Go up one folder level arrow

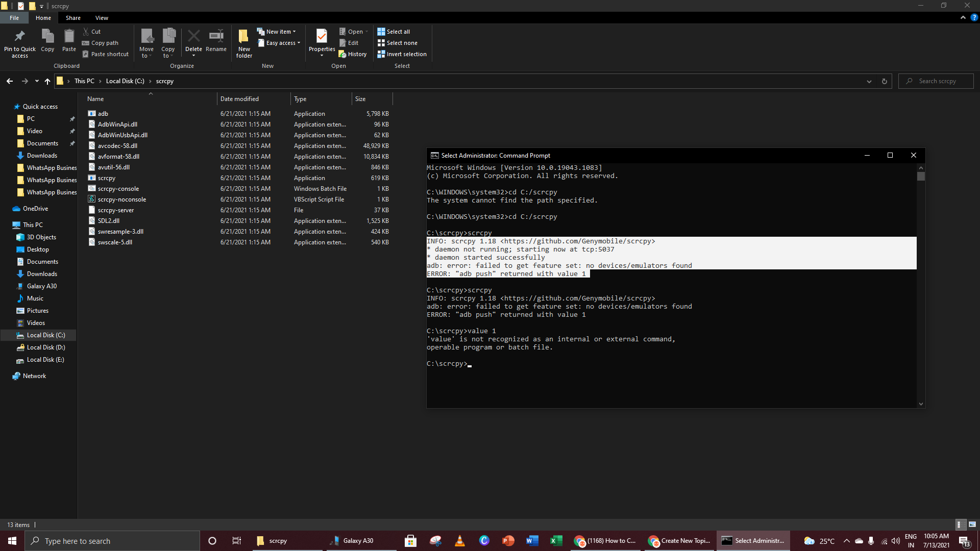(x=47, y=81)
